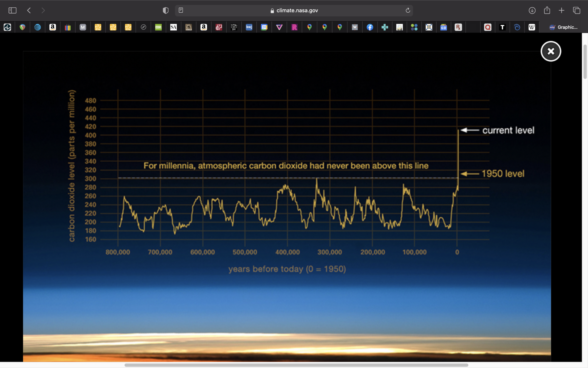Reload the climate.nasa.gov page
The image size is (588, 368).
[408, 10]
